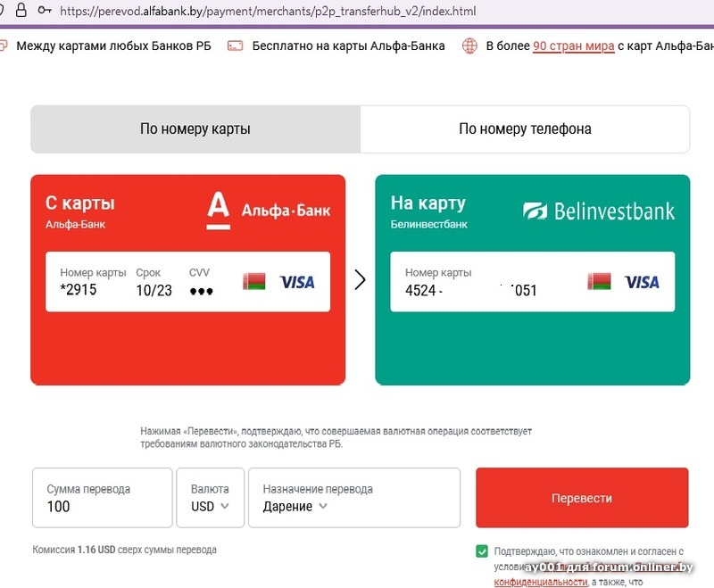Toggle the terms agreement checkbox
714x588 pixels.
(482, 551)
